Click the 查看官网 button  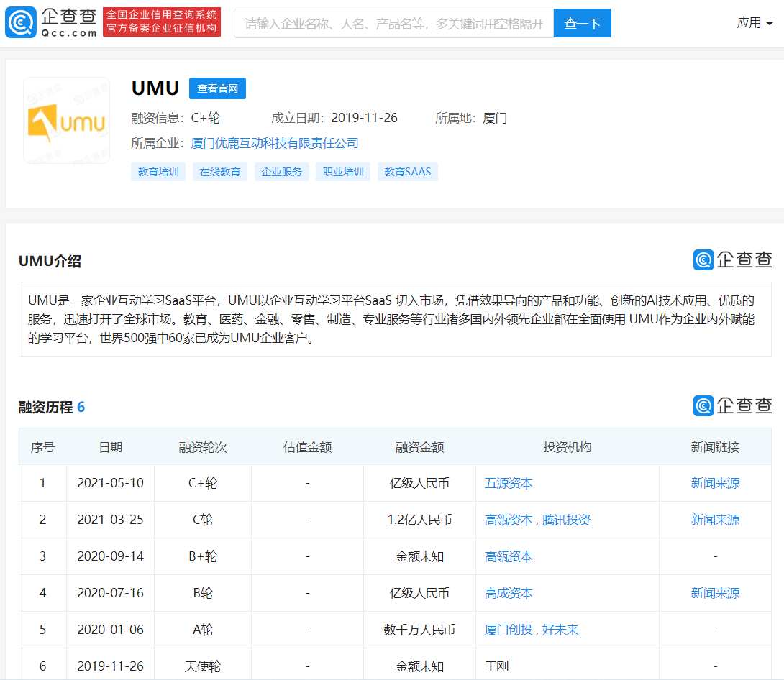click(x=217, y=88)
